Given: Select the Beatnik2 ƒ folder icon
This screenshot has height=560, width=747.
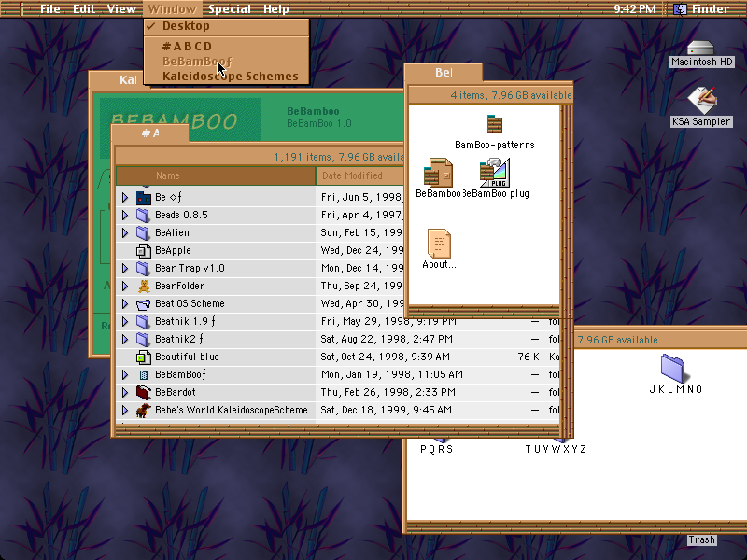Looking at the screenshot, I should [144, 339].
